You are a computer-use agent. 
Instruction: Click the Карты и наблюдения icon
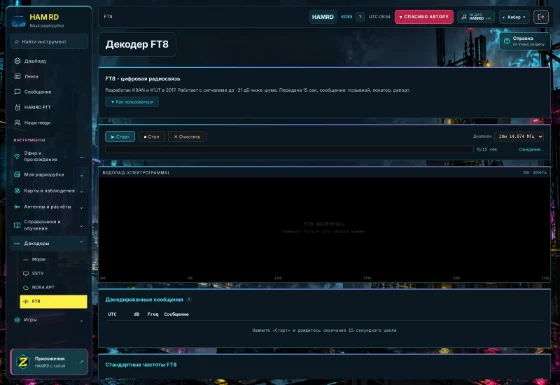pyautogui.click(x=17, y=191)
